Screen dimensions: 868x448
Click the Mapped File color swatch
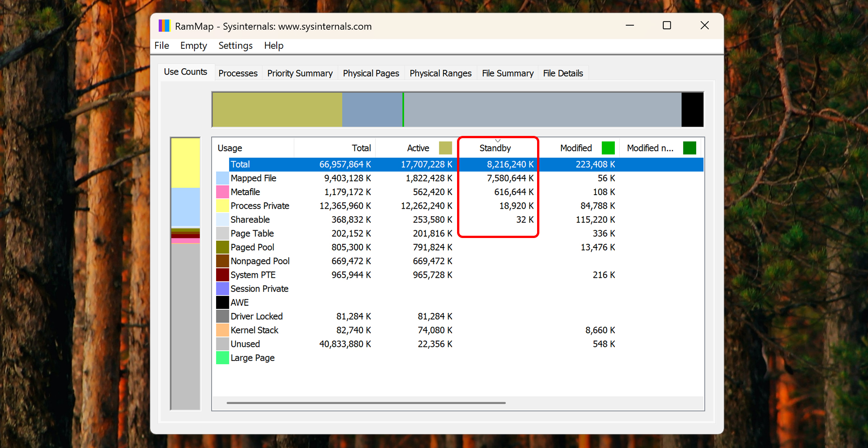coord(222,178)
